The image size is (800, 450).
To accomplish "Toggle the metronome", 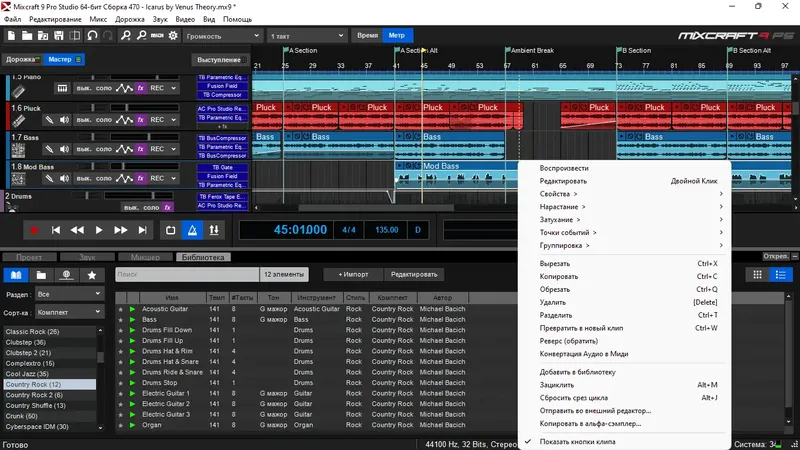I will tap(192, 230).
